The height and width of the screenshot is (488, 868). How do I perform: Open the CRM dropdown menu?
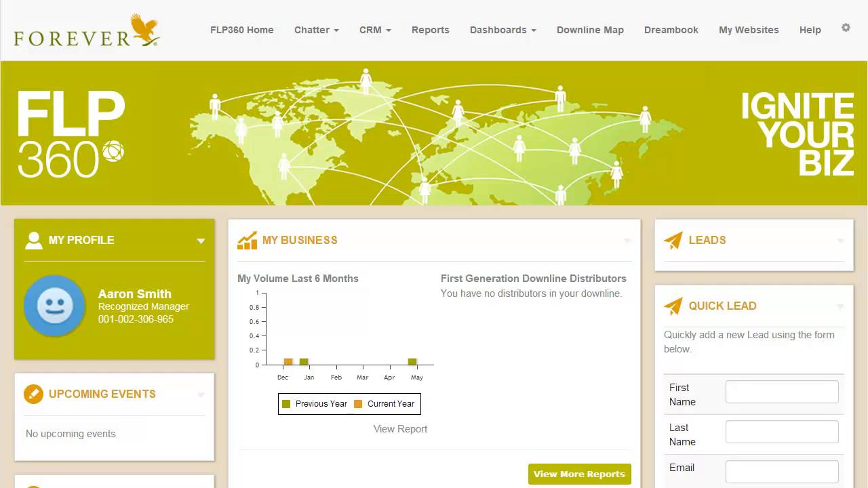tap(375, 30)
